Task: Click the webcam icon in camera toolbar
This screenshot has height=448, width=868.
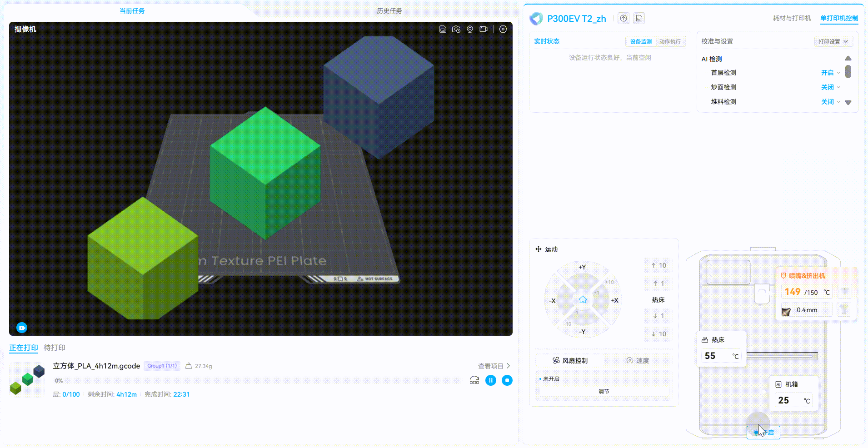Action: 470,29
